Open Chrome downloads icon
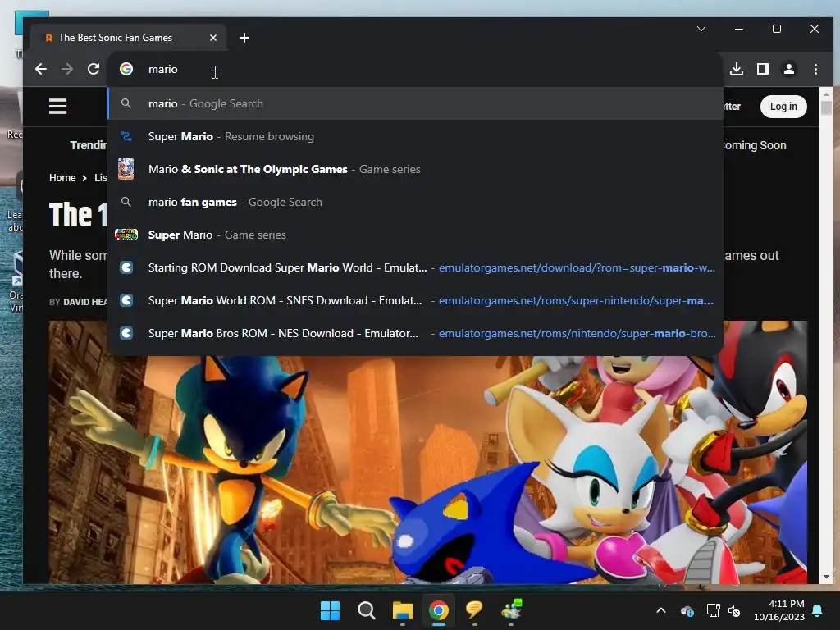 tap(737, 69)
